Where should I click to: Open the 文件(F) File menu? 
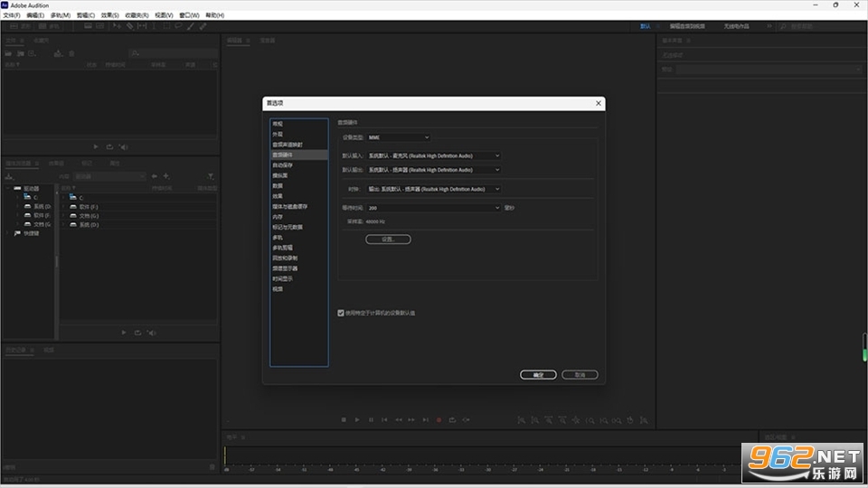point(12,15)
